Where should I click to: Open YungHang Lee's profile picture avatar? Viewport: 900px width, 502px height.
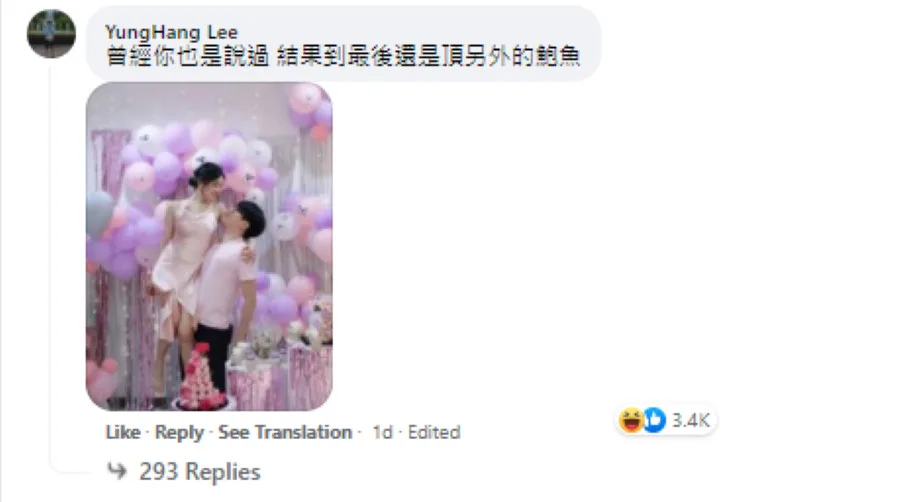click(52, 33)
